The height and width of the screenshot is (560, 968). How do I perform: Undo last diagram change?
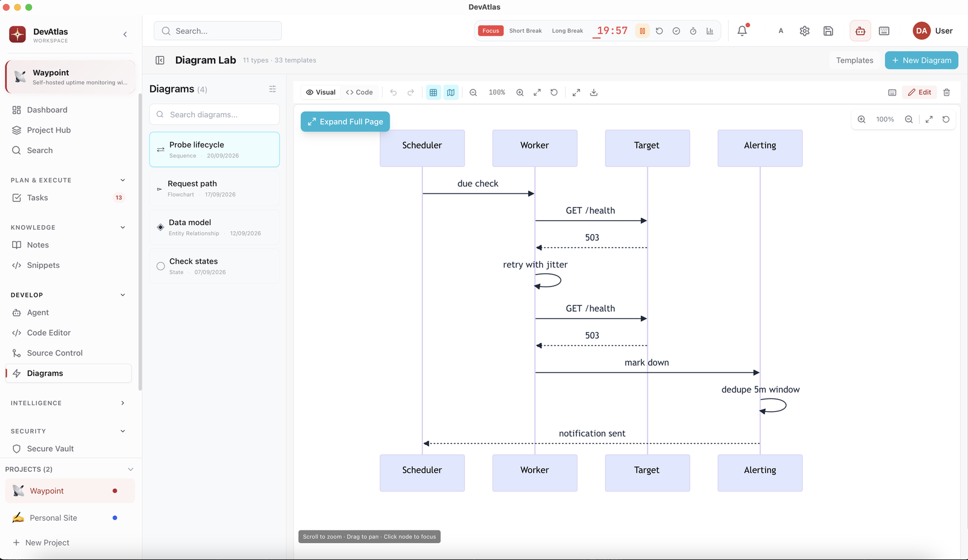(393, 93)
